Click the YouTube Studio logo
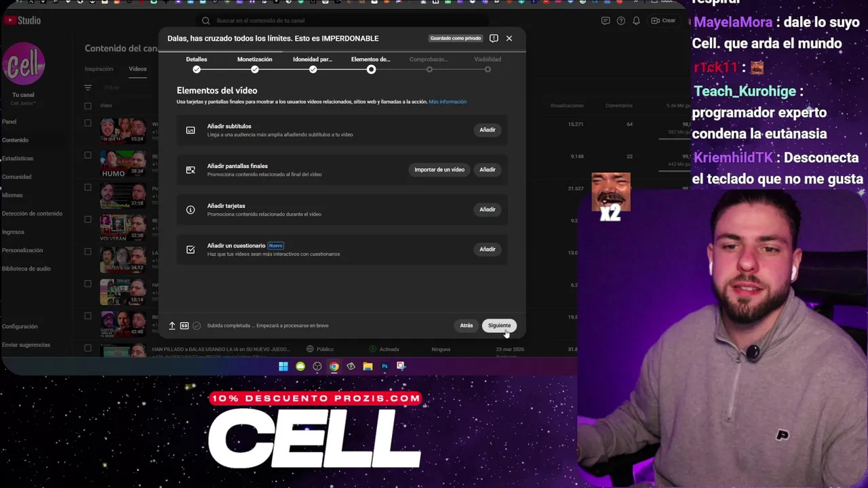The height and width of the screenshot is (488, 868). click(22, 20)
